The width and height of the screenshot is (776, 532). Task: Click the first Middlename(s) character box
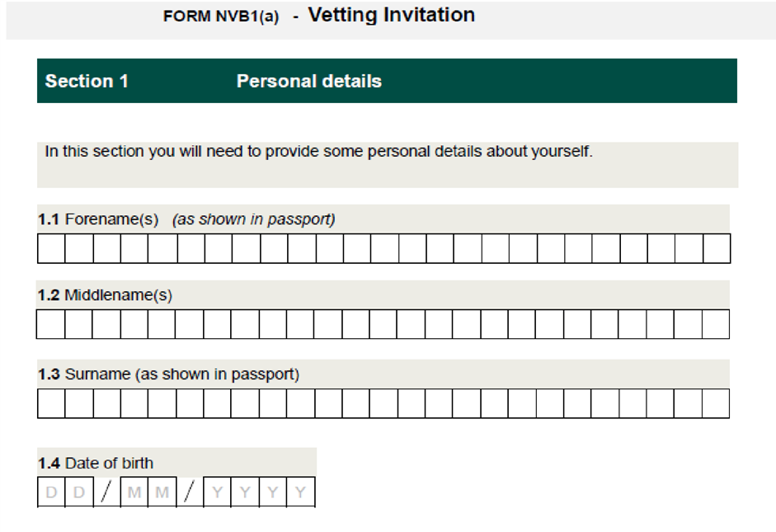(x=50, y=324)
